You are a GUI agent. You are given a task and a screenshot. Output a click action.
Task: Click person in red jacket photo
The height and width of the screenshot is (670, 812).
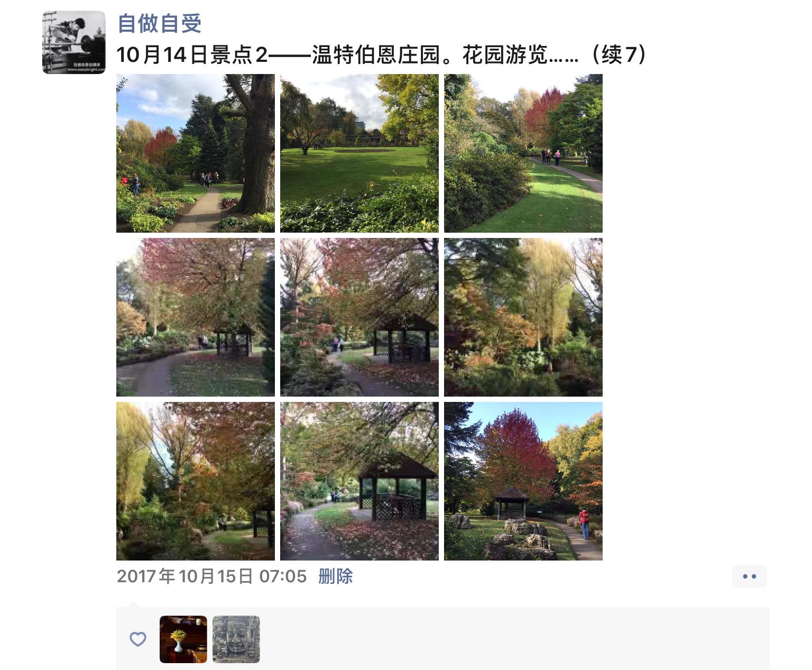(523, 481)
